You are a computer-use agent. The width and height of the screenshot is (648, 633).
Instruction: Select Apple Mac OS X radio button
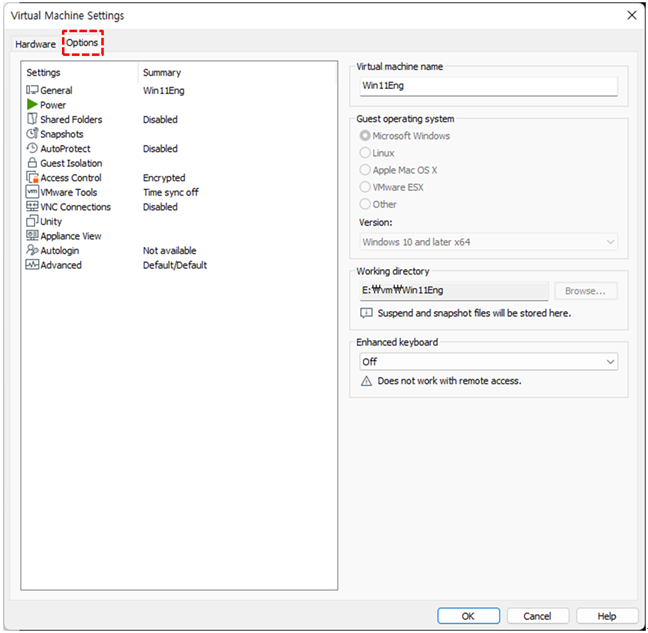click(x=365, y=170)
